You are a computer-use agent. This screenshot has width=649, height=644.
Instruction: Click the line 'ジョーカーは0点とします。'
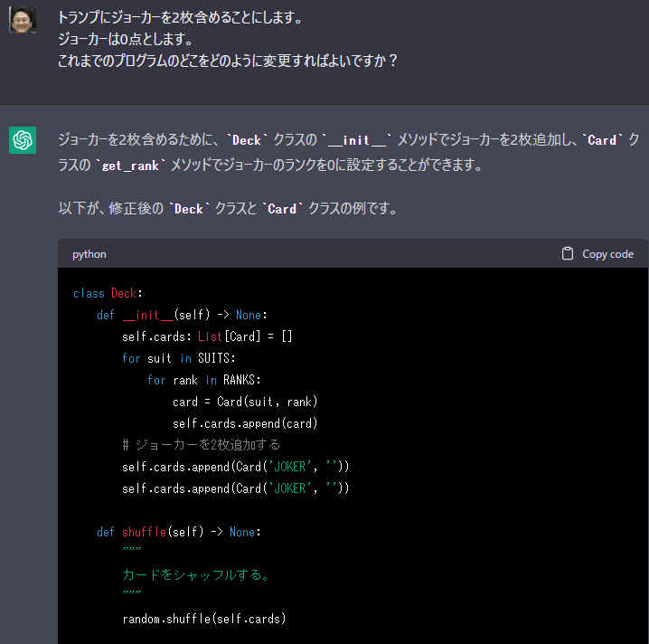pos(126,39)
